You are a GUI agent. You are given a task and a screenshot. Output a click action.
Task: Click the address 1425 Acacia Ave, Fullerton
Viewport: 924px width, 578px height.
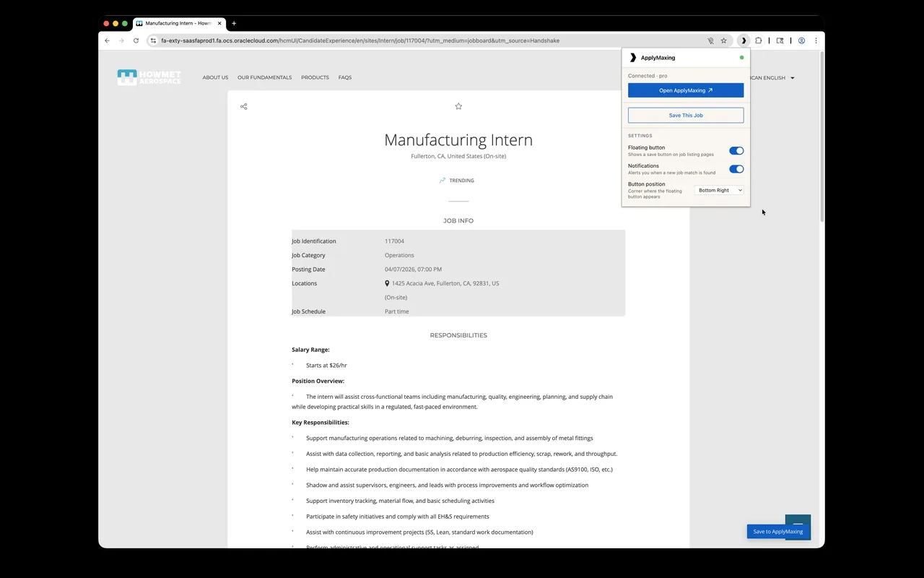445,283
